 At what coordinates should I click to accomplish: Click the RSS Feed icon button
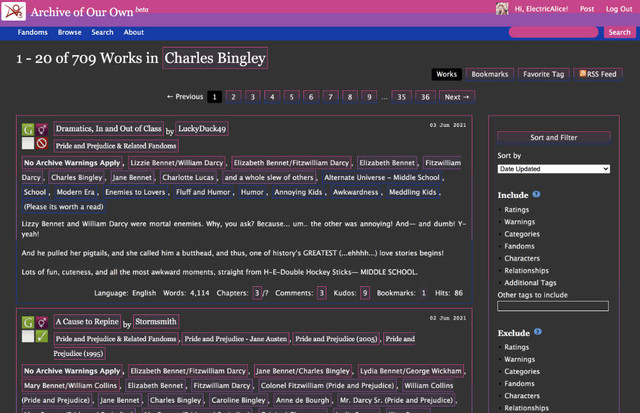tap(598, 74)
